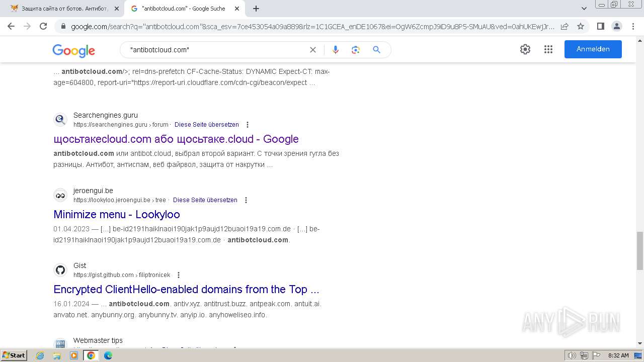This screenshot has height=362, width=644.
Task: Open the Encrypted ClientHello-enabled domains result
Action: [187, 289]
